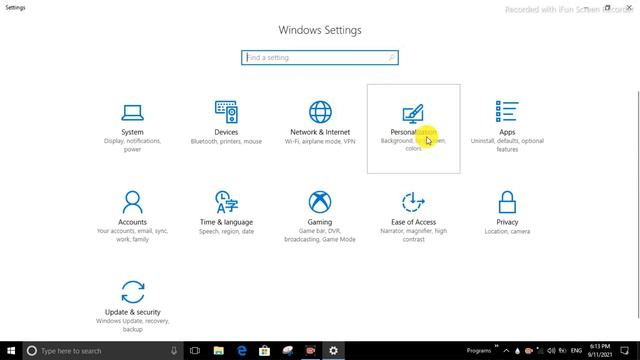
Task: Open the paint-like taskbar app icon
Action: tap(288, 351)
